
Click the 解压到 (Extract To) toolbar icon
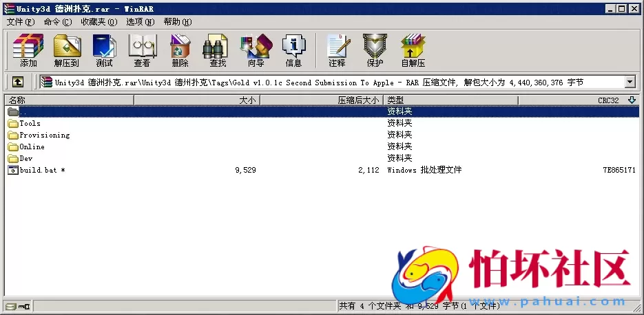67,45
